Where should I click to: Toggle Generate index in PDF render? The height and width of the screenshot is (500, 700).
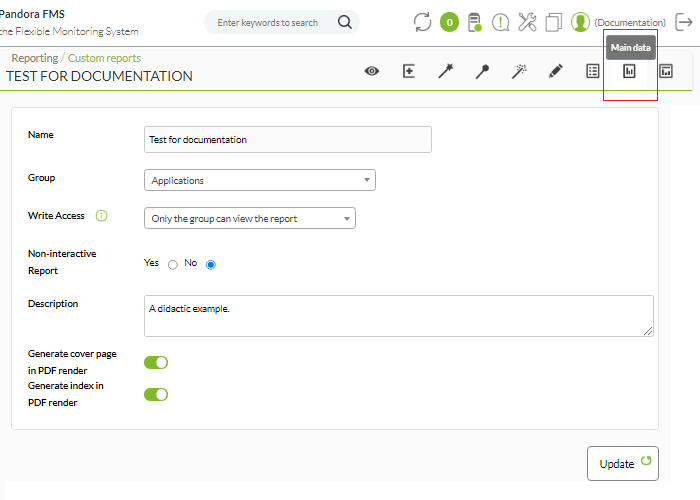[x=156, y=395]
